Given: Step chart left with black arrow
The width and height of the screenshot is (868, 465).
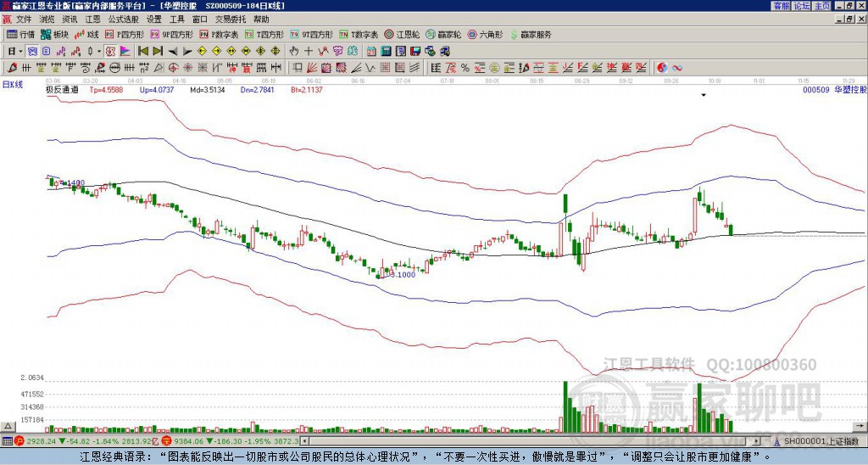Looking at the screenshot, I should tap(173, 51).
